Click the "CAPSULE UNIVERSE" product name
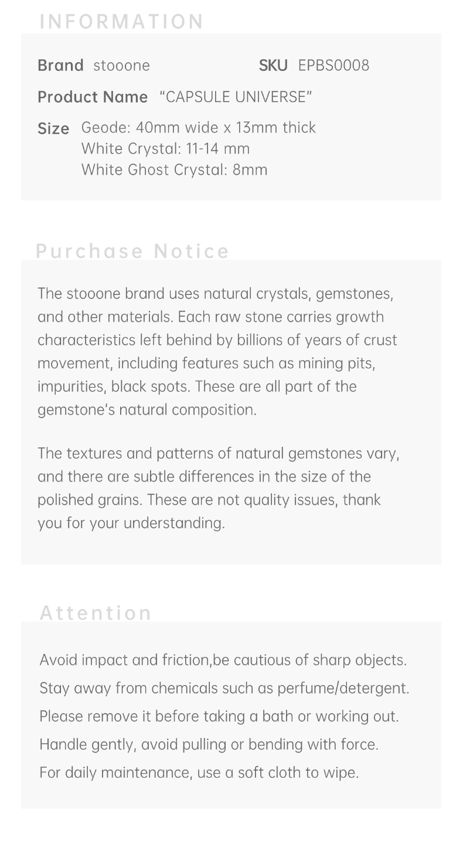 pyautogui.click(x=236, y=97)
